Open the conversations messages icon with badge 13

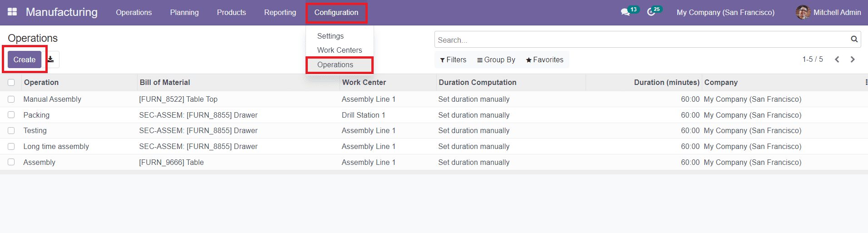626,12
